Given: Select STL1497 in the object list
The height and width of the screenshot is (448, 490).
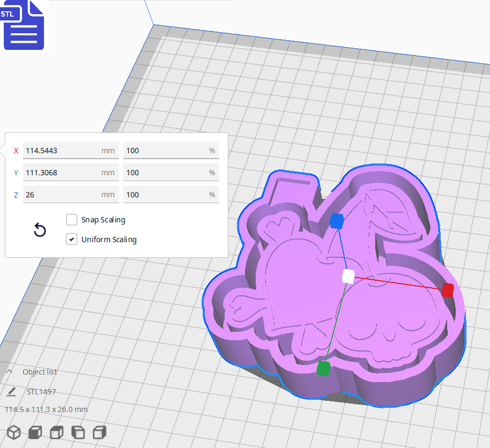Looking at the screenshot, I should pyautogui.click(x=41, y=392).
